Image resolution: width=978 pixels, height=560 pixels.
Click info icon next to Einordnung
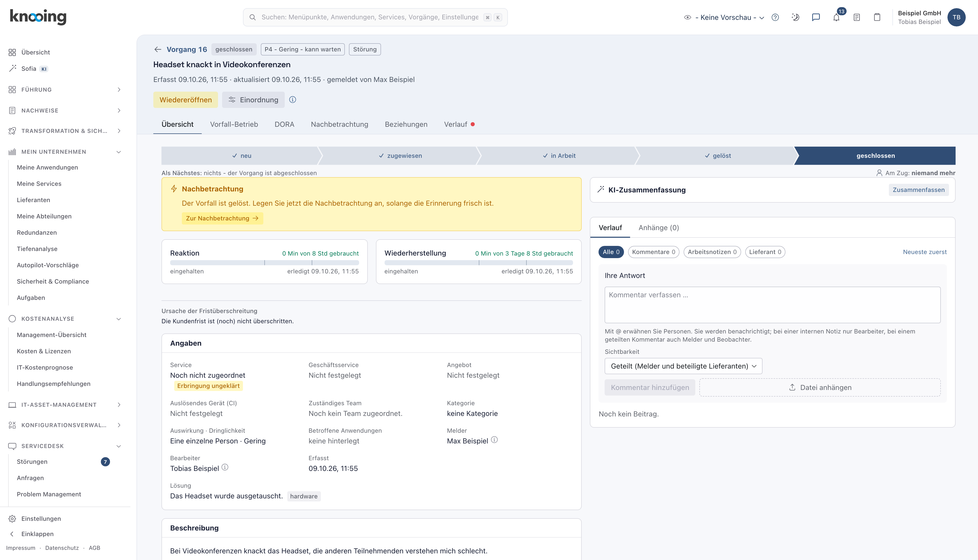pyautogui.click(x=292, y=100)
